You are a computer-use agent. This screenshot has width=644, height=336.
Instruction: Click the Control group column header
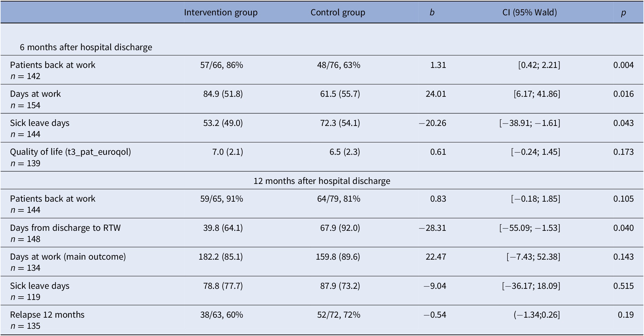[338, 12]
